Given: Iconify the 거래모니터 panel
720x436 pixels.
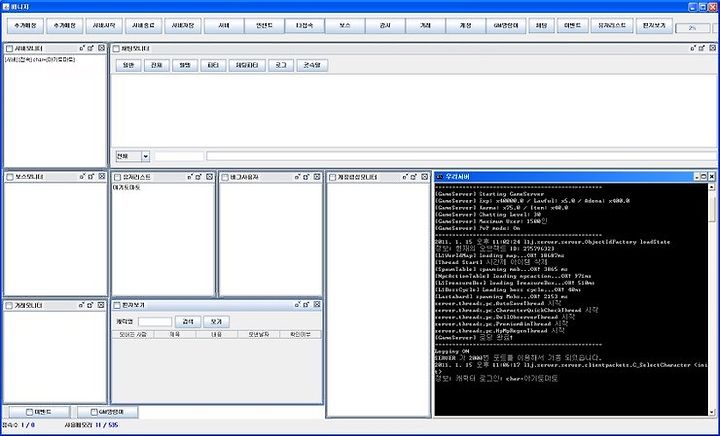Looking at the screenshot, I should pyautogui.click(x=81, y=305).
